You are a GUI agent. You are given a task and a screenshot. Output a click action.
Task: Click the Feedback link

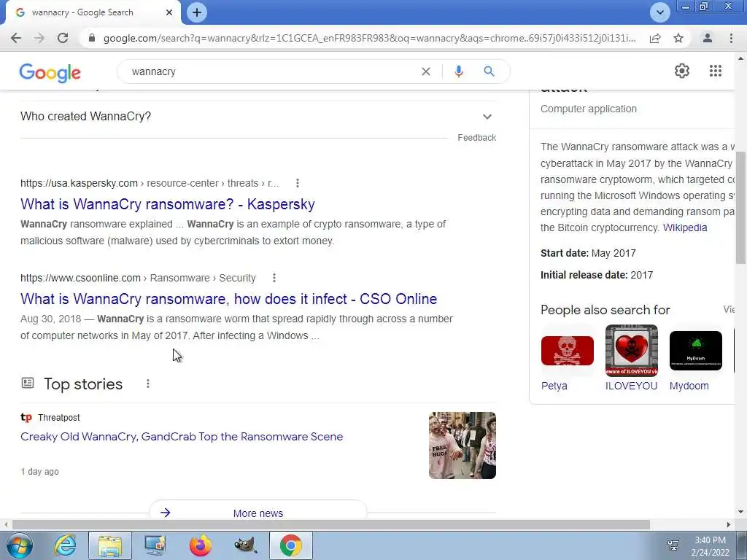pos(477,138)
